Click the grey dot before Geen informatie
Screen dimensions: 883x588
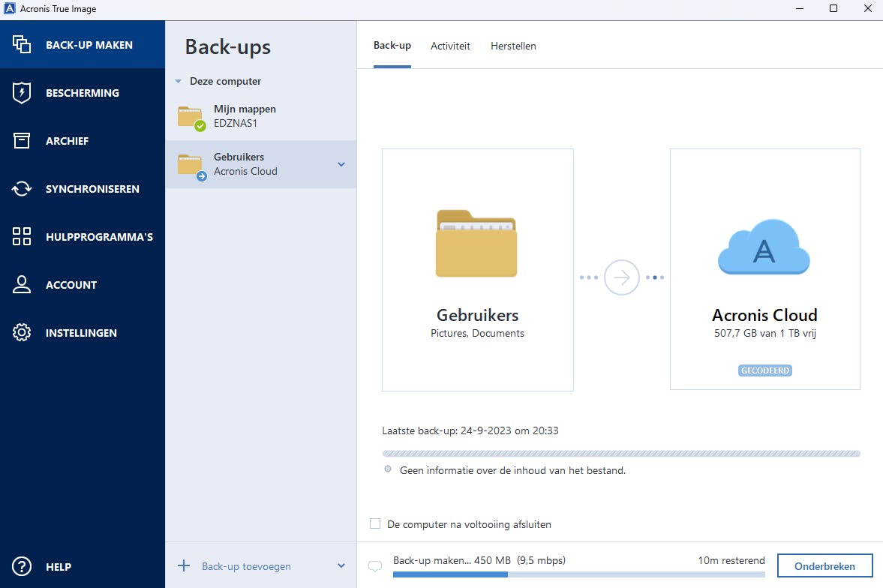click(387, 469)
